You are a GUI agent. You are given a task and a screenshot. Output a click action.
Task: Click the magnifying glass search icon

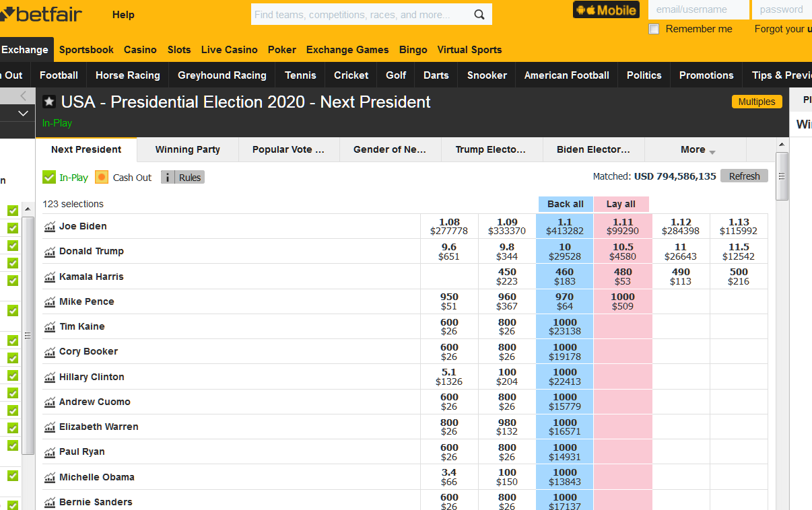479,15
